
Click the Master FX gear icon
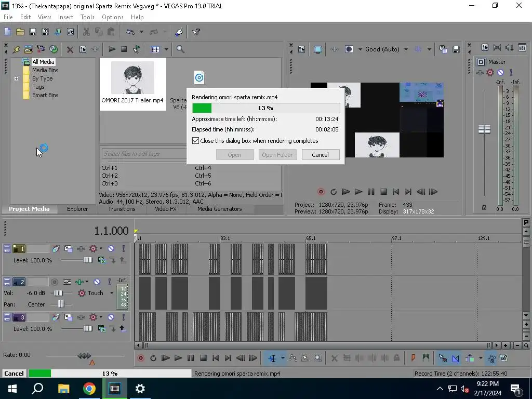(490, 72)
